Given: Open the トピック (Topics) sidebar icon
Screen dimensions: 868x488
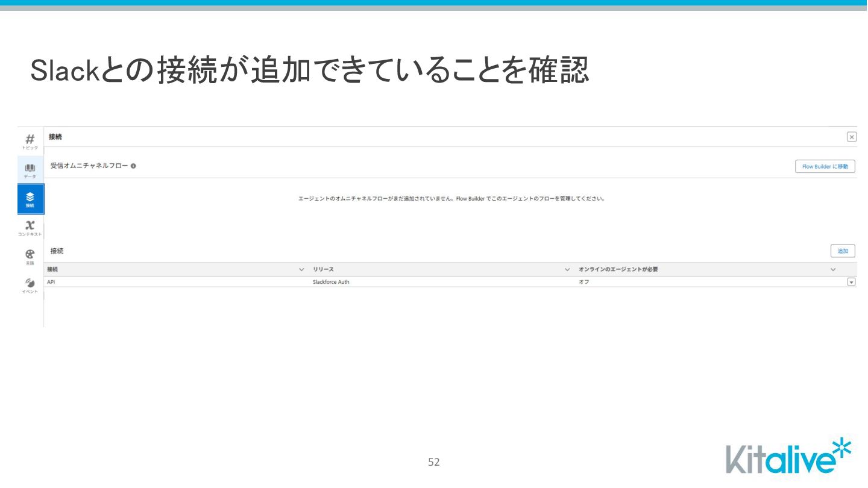Looking at the screenshot, I should pos(30,142).
